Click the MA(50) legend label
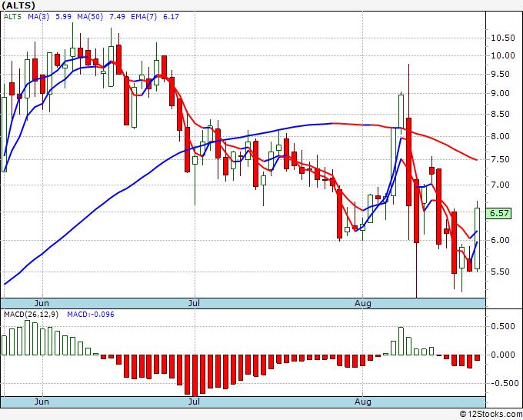The height and width of the screenshot is (420, 523). click(90, 16)
